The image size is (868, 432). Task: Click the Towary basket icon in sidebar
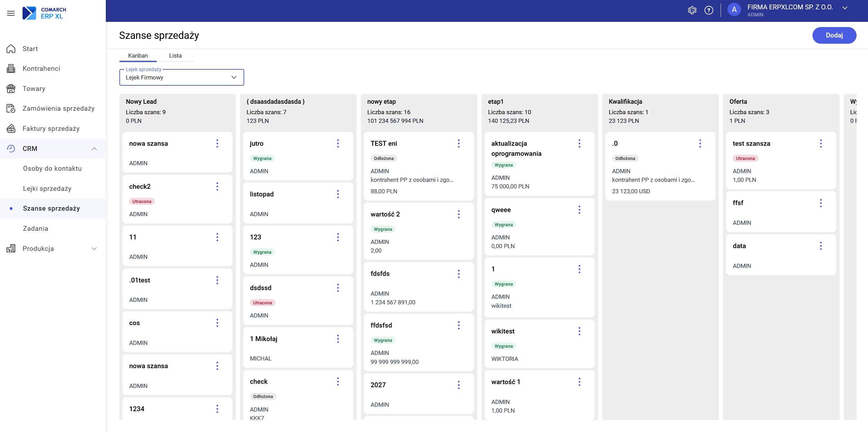coord(11,89)
